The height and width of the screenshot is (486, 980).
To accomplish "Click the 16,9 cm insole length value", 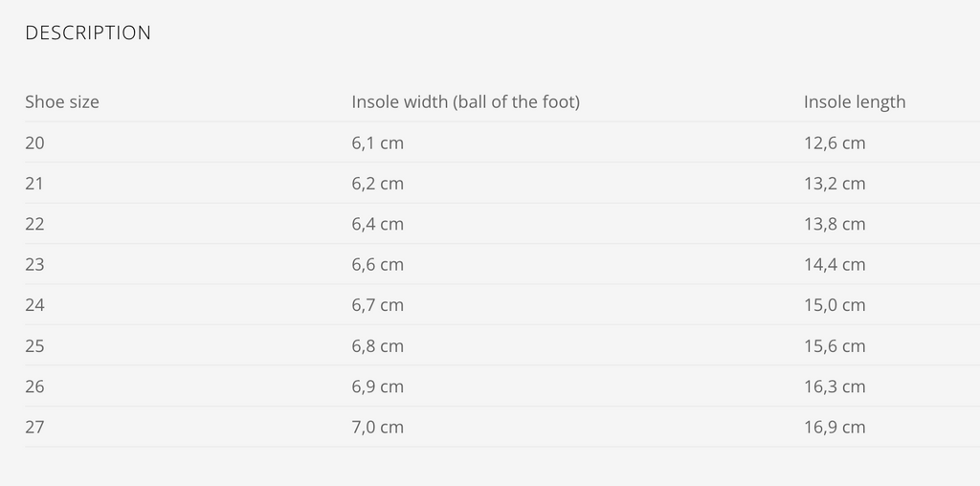I will click(834, 427).
